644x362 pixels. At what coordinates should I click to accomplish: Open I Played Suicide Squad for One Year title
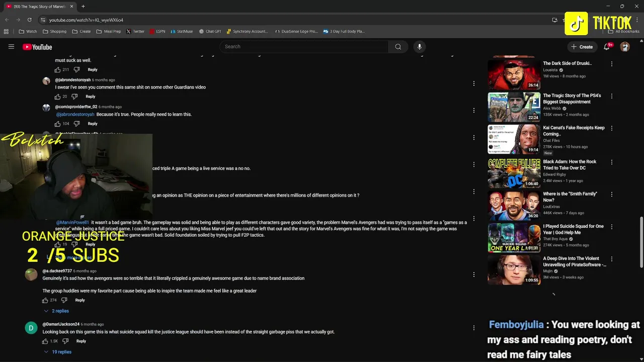573,229
